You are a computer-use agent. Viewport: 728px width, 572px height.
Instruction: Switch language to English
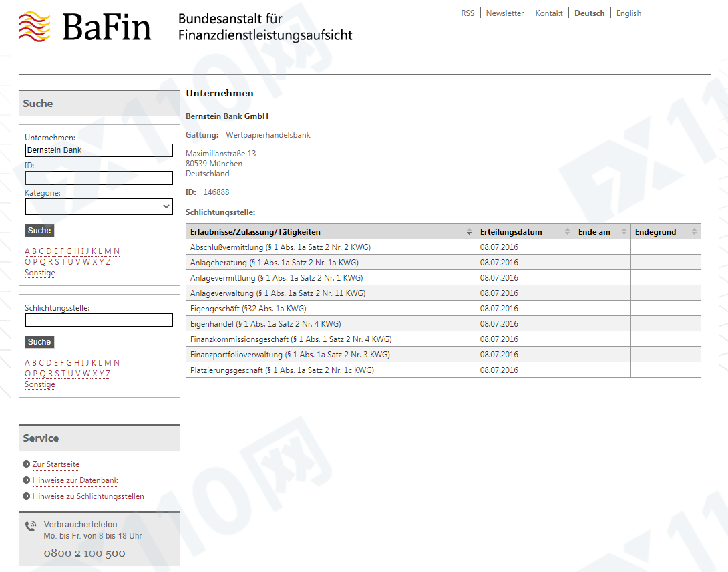tap(628, 13)
